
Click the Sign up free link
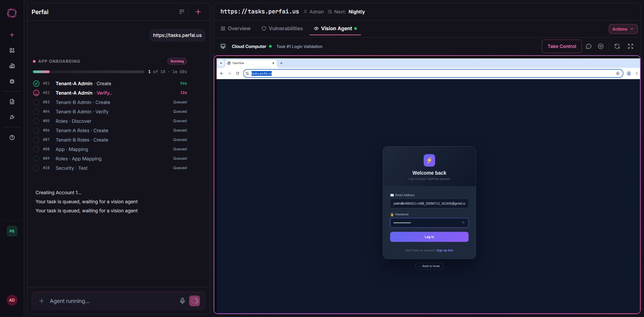[445, 250]
